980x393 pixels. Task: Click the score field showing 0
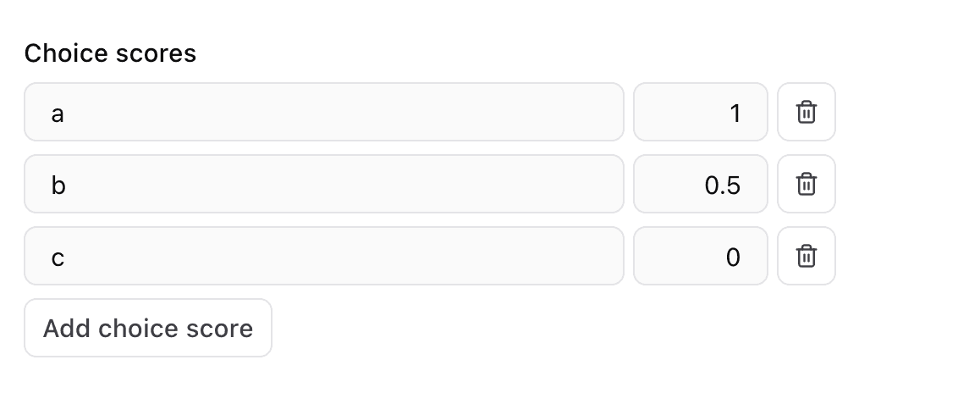click(x=700, y=256)
